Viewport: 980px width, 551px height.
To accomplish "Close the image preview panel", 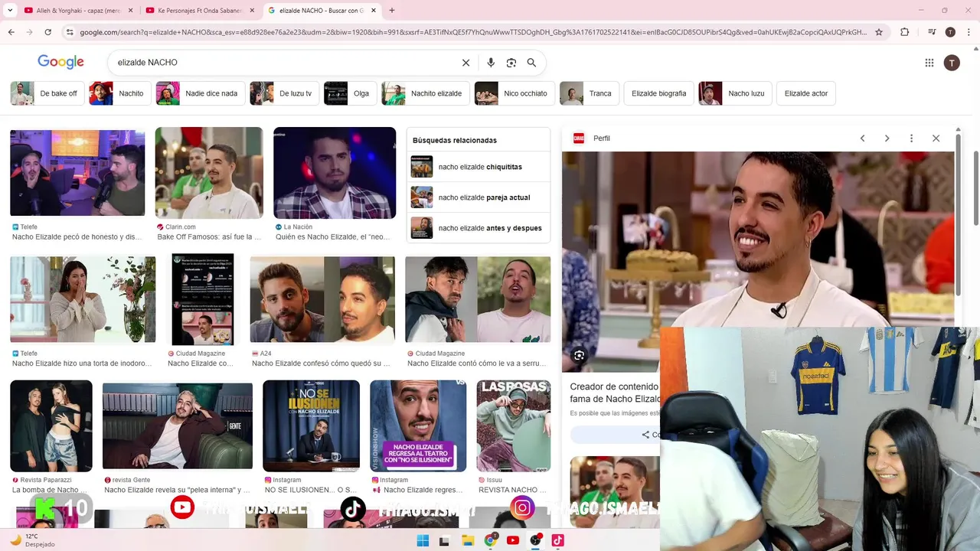I will [936, 139].
